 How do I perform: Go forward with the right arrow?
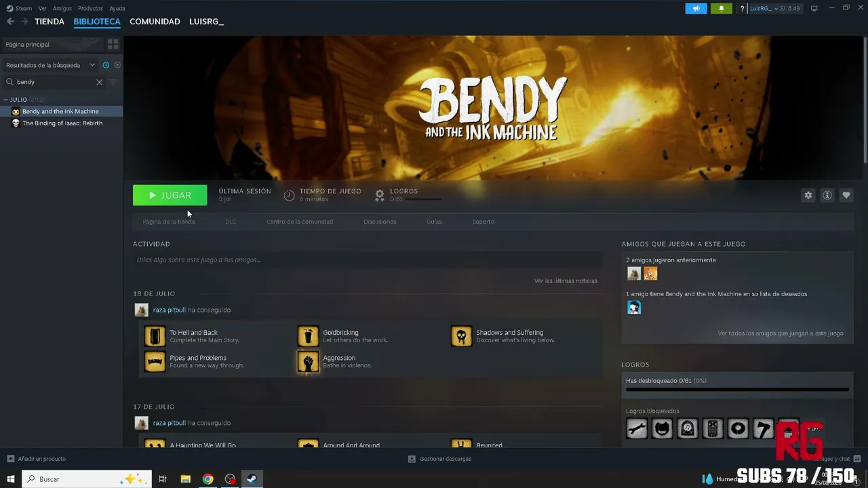pos(24,22)
